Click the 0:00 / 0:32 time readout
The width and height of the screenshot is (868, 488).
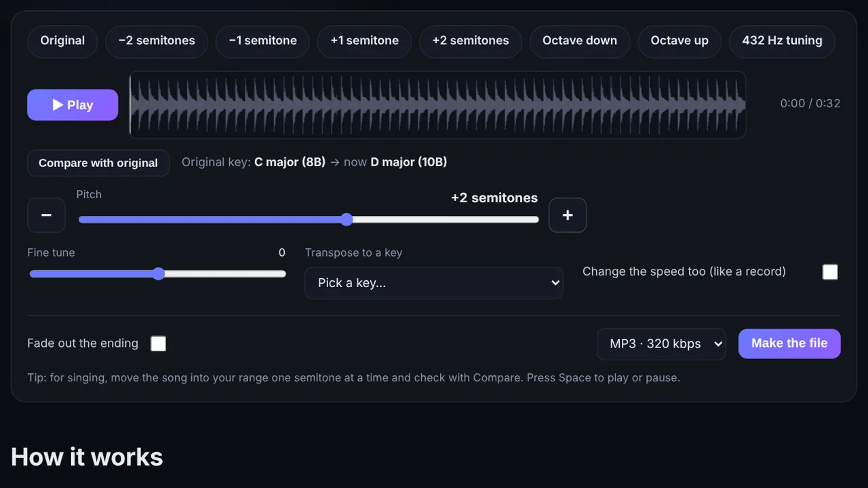[810, 104]
